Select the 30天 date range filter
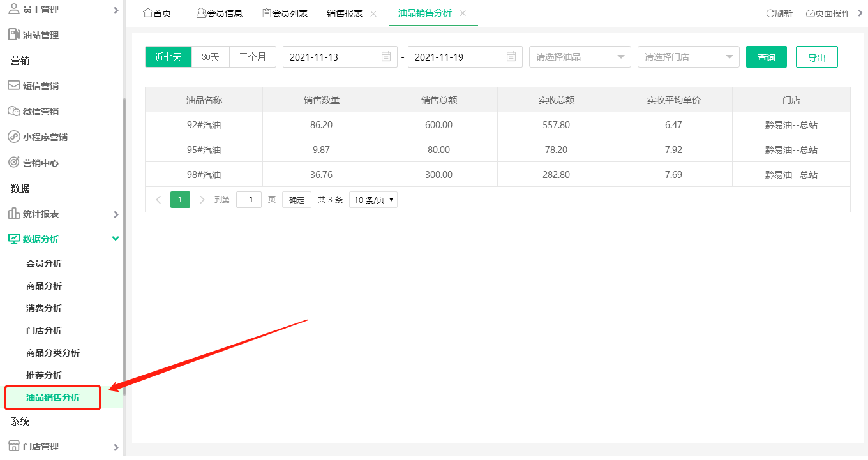The height and width of the screenshot is (460, 868). [210, 57]
